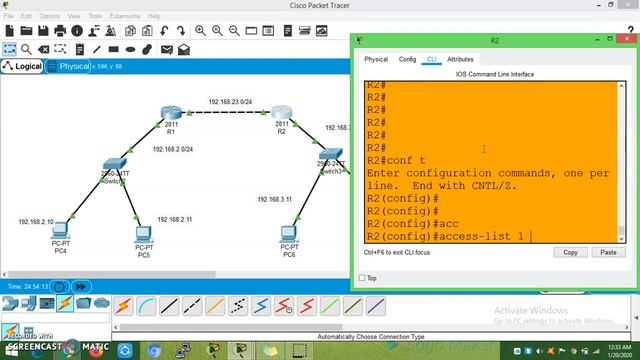
Task: Pick the copper cross-over dashed cable
Action: click(x=192, y=306)
